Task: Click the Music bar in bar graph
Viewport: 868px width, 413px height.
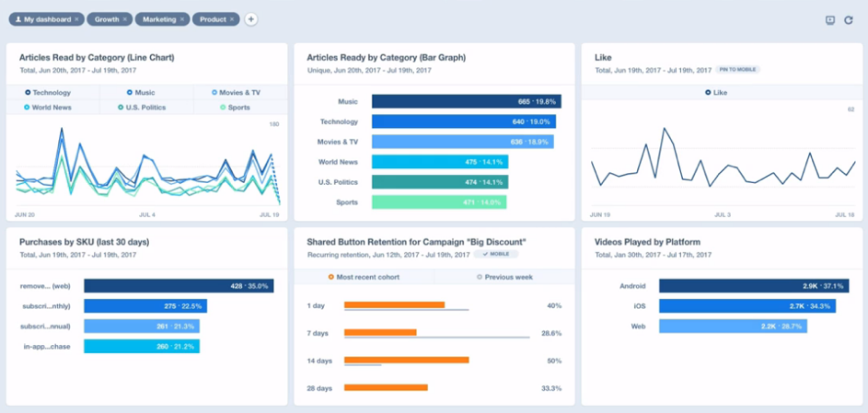Action: (466, 102)
